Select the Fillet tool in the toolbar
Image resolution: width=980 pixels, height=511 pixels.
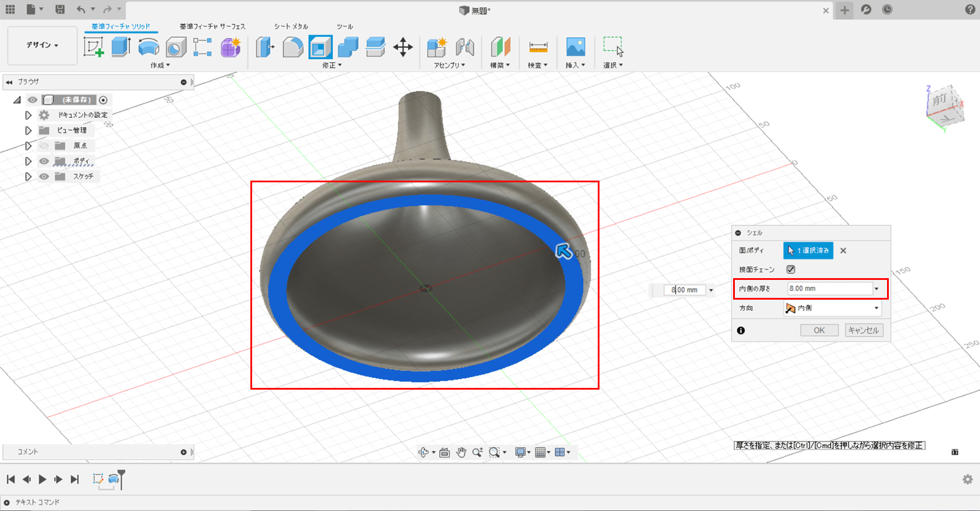click(293, 47)
